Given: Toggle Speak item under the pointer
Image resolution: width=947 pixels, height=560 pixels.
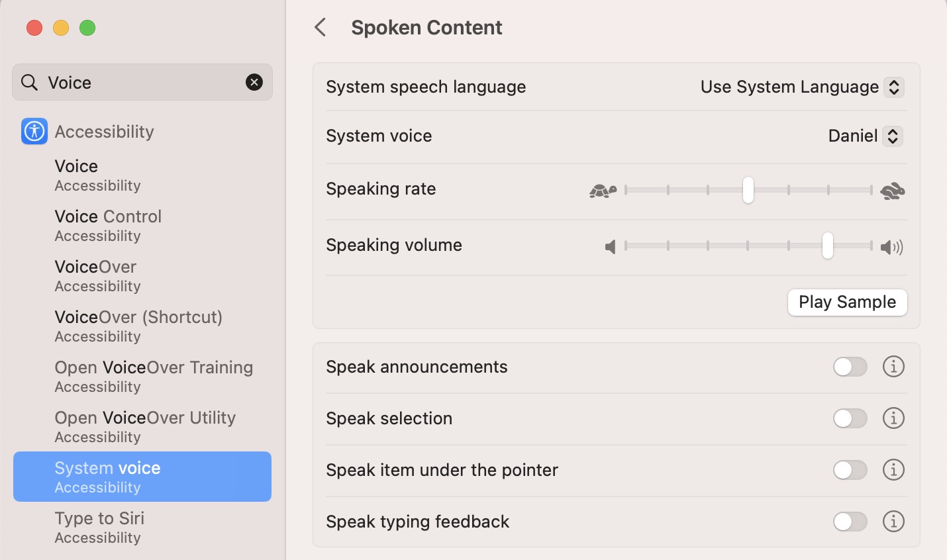Looking at the screenshot, I should pyautogui.click(x=850, y=470).
